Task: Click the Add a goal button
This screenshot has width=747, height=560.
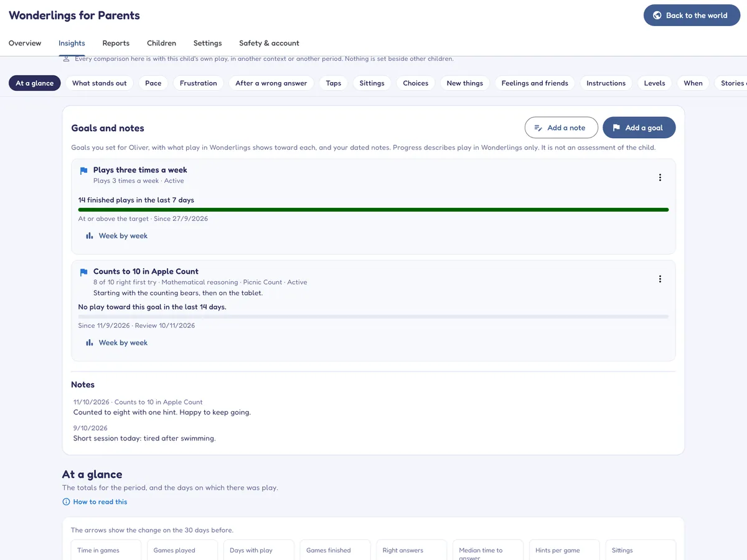Action: (639, 128)
